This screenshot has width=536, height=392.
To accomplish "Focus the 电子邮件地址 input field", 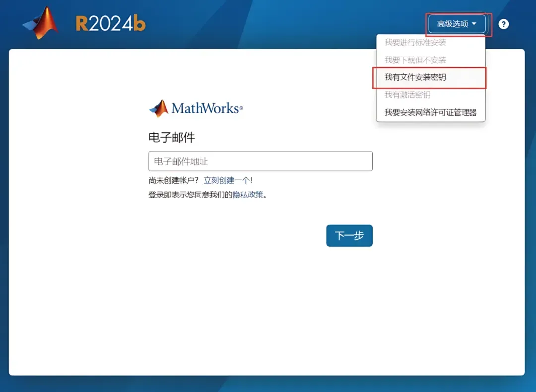I will click(x=261, y=161).
